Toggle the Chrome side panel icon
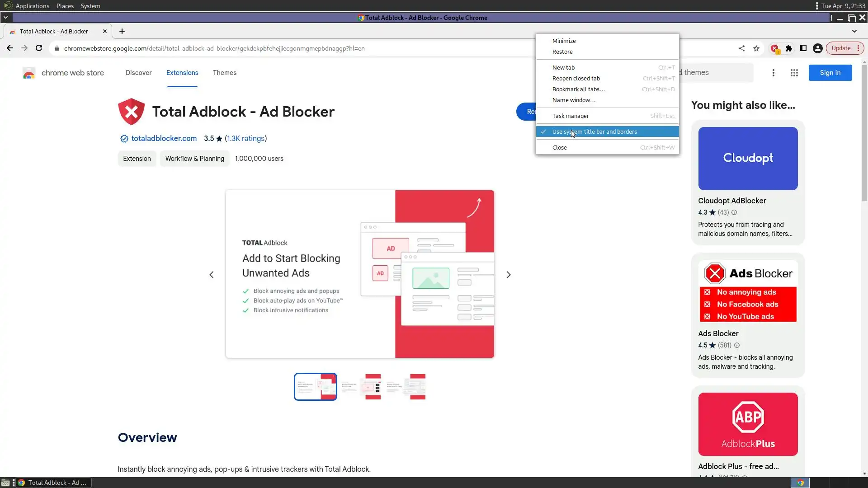This screenshot has height=488, width=868. (x=803, y=48)
